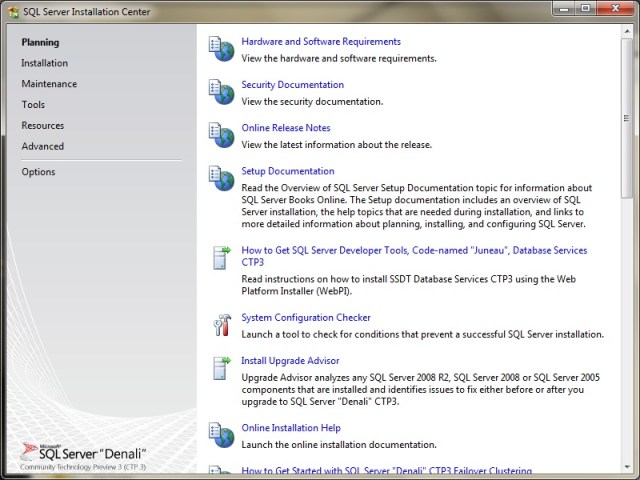
Task: Click the System Configuration Checker tools icon
Action: 221,324
